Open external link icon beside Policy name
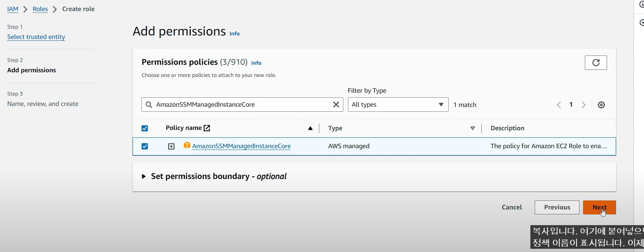 [207, 128]
